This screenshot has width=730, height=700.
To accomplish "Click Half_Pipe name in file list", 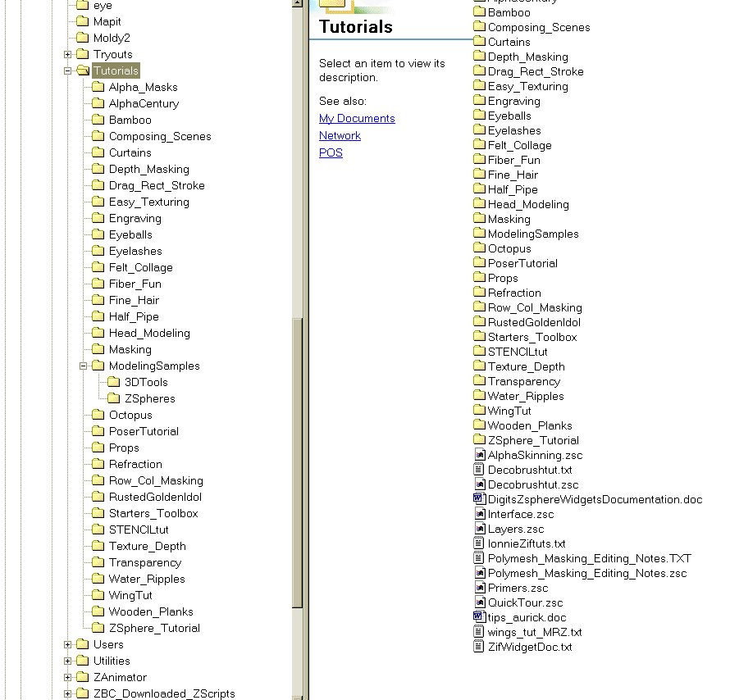I will pyautogui.click(x=513, y=190).
